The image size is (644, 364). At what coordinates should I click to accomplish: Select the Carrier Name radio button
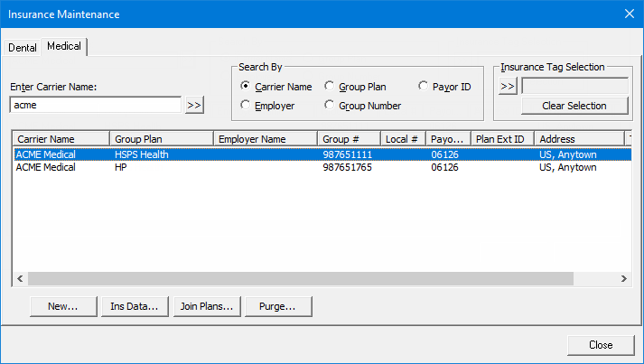(246, 87)
